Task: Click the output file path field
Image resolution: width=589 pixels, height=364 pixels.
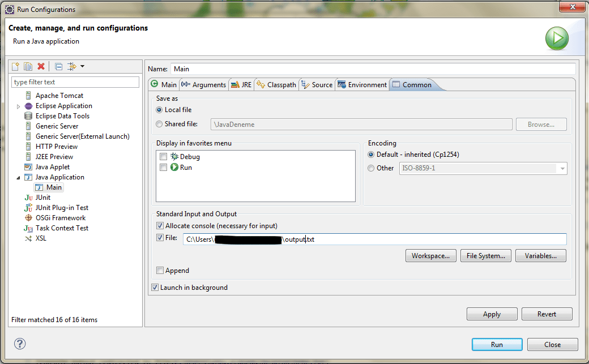Action: (375, 239)
